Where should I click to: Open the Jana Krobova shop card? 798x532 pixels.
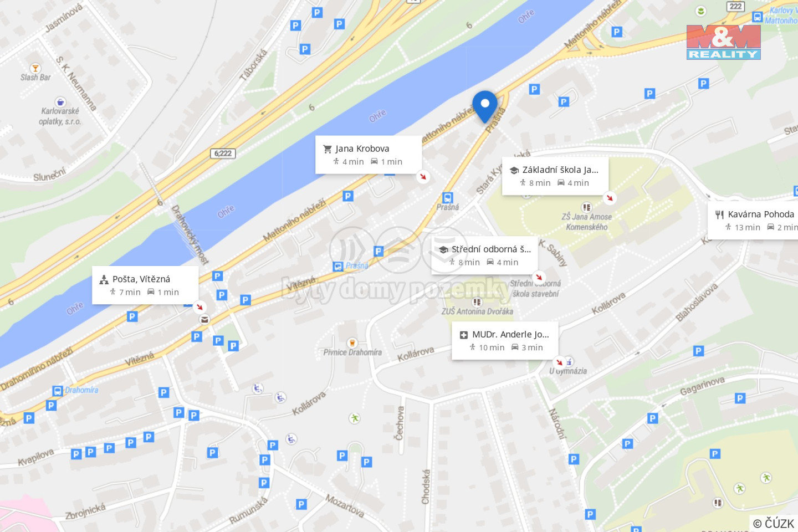[x=368, y=155]
